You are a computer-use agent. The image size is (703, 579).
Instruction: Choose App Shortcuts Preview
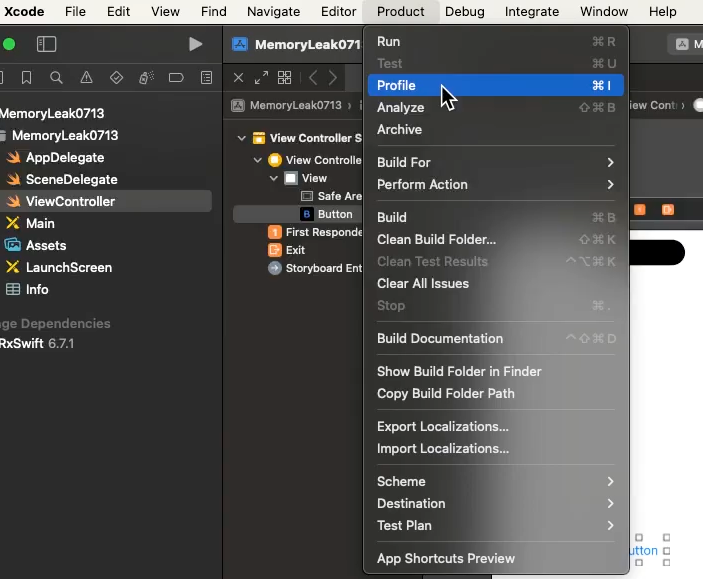pyautogui.click(x=496, y=558)
